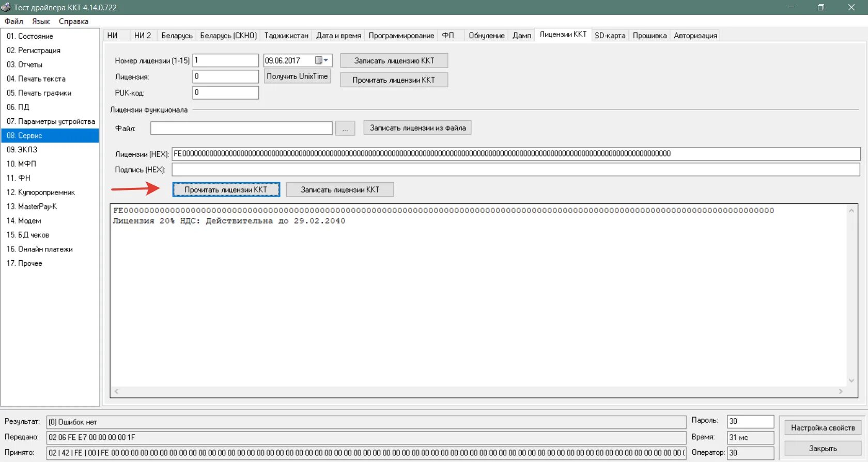Open the Файл menu
Viewport: 868px width, 462px height.
(x=14, y=21)
